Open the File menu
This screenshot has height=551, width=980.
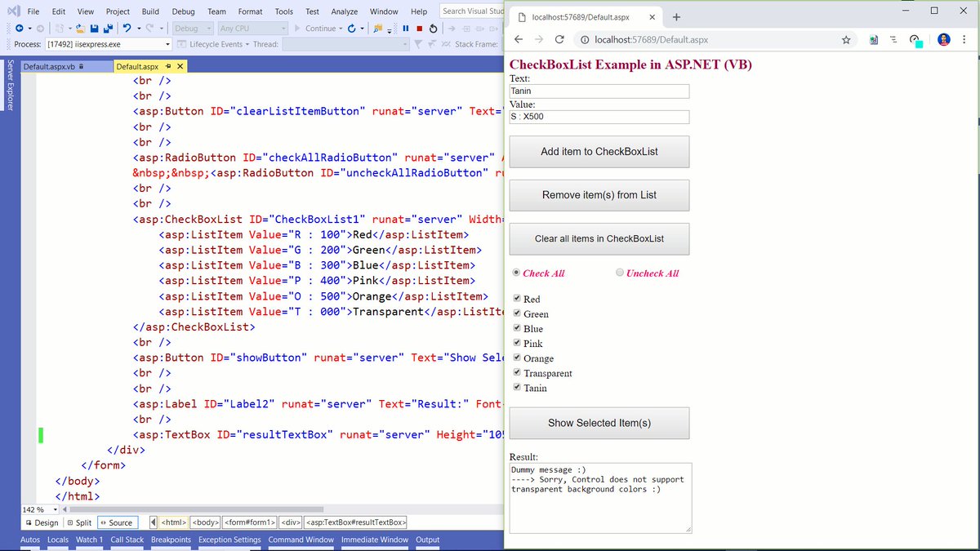point(33,11)
